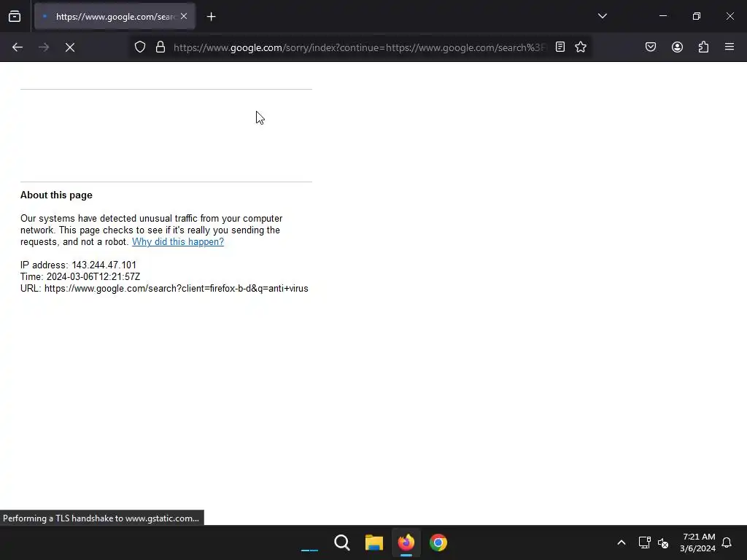Click the greyed-out forward arrow
The width and height of the screenshot is (747, 560).
click(x=44, y=47)
